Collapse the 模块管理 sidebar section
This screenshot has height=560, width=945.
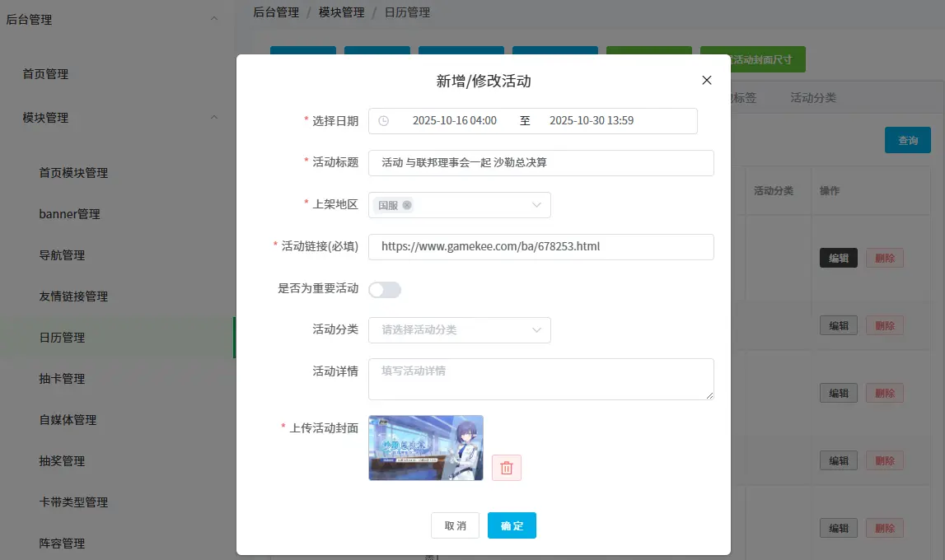214,118
